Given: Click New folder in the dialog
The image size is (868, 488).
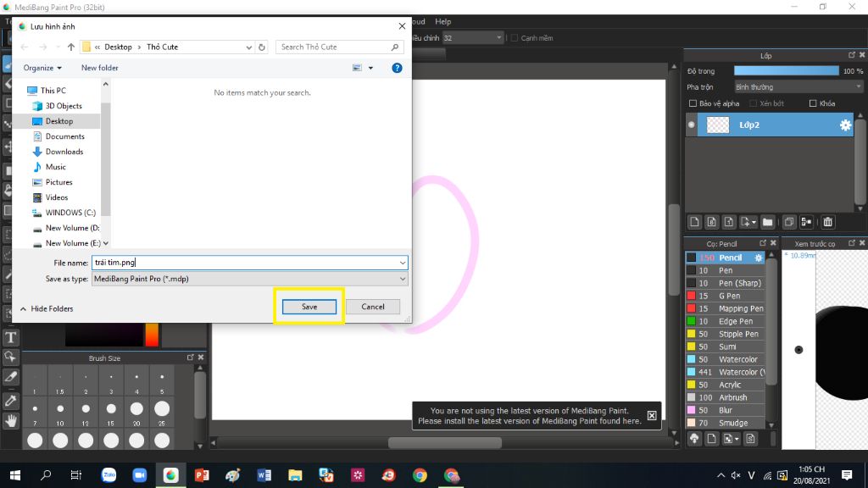Looking at the screenshot, I should pos(100,68).
